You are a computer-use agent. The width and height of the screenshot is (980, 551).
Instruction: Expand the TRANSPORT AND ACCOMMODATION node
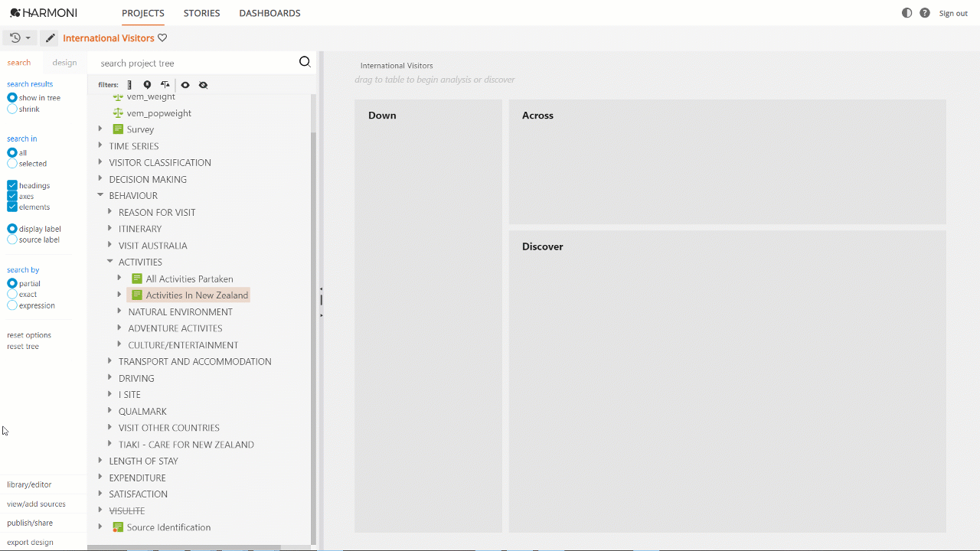[x=110, y=361]
